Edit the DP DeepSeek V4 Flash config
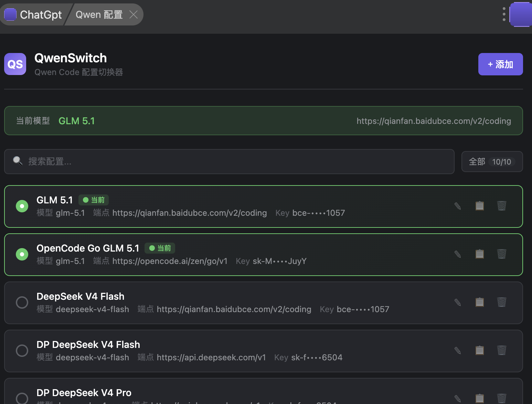This screenshot has width=532, height=404. pyautogui.click(x=458, y=351)
